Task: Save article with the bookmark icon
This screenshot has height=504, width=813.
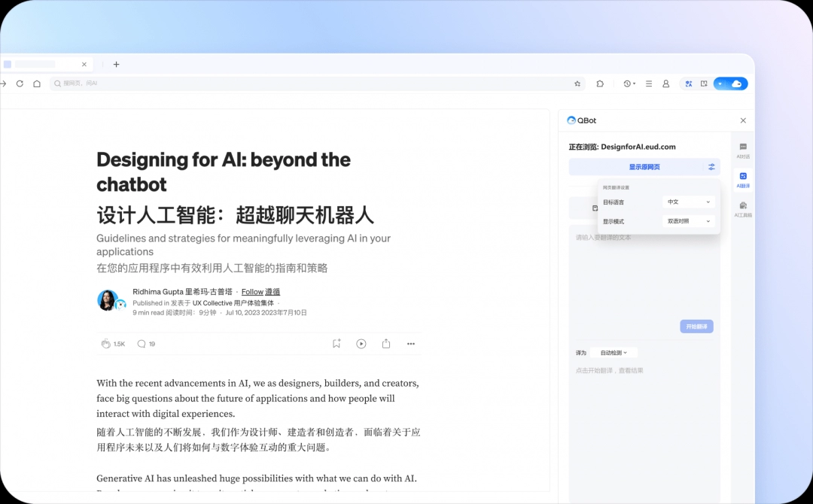Action: click(x=336, y=344)
